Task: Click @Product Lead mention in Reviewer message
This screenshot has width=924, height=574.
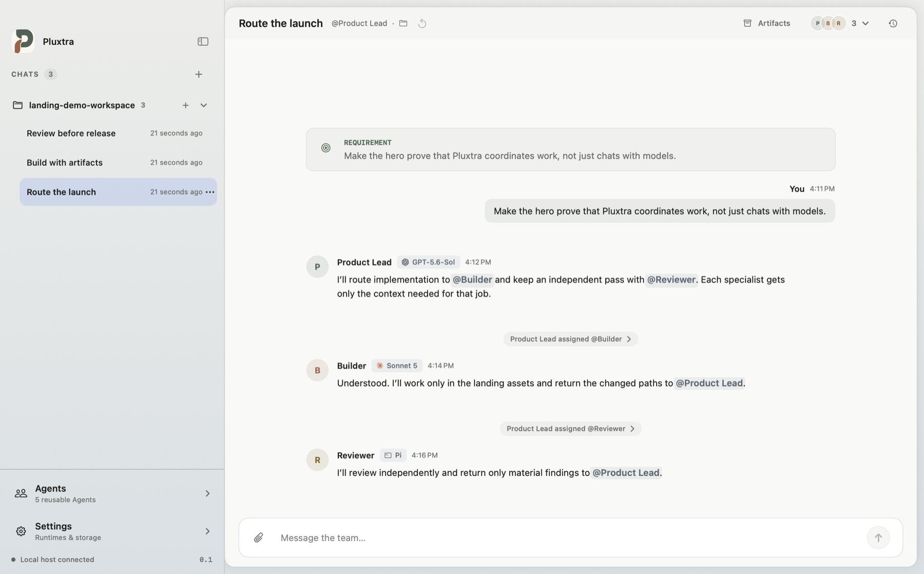Action: 626,473
